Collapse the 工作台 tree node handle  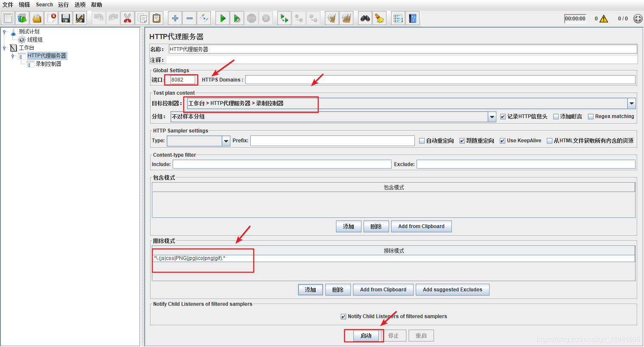tap(4, 48)
